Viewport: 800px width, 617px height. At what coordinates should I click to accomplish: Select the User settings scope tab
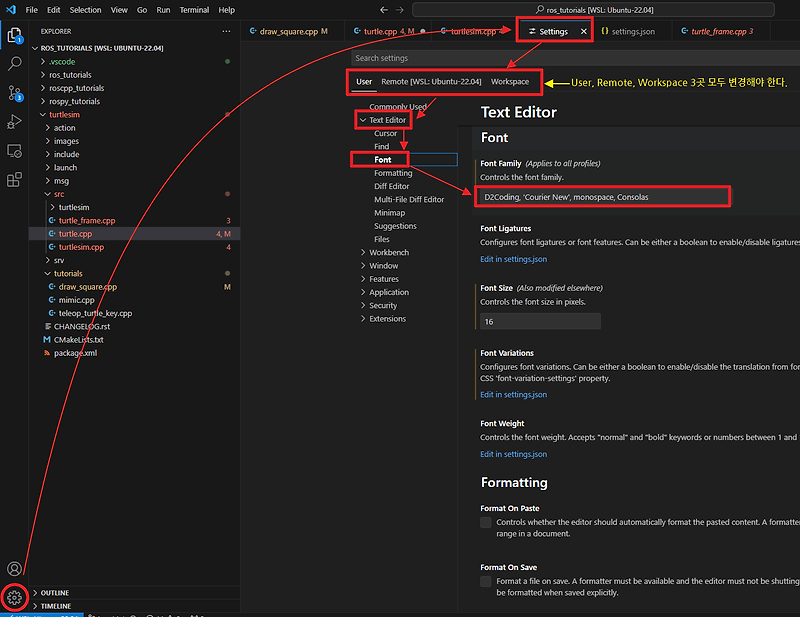coord(364,82)
